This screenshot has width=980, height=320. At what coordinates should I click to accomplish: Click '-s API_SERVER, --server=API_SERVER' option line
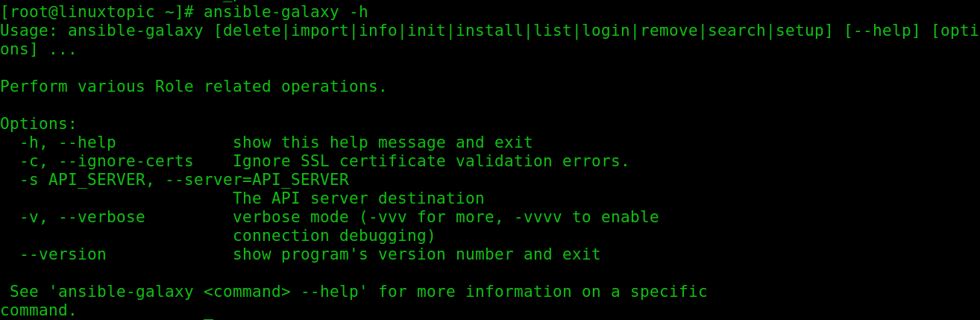point(184,180)
